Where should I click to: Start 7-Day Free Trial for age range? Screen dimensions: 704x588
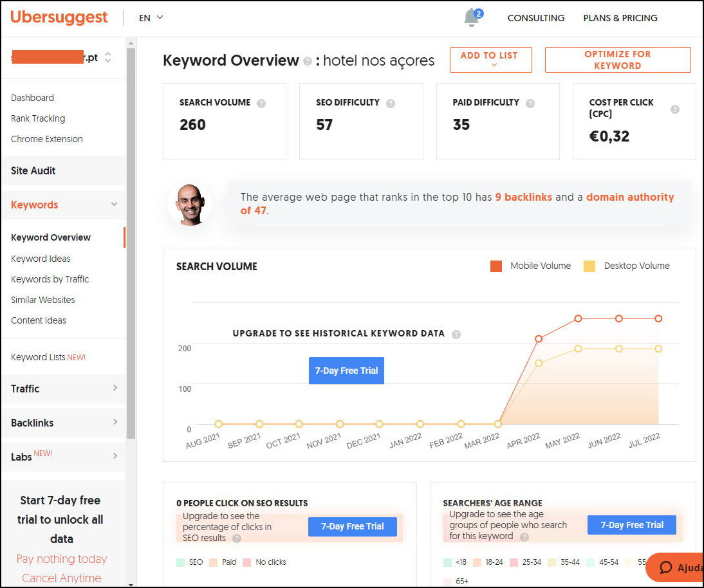click(x=632, y=525)
